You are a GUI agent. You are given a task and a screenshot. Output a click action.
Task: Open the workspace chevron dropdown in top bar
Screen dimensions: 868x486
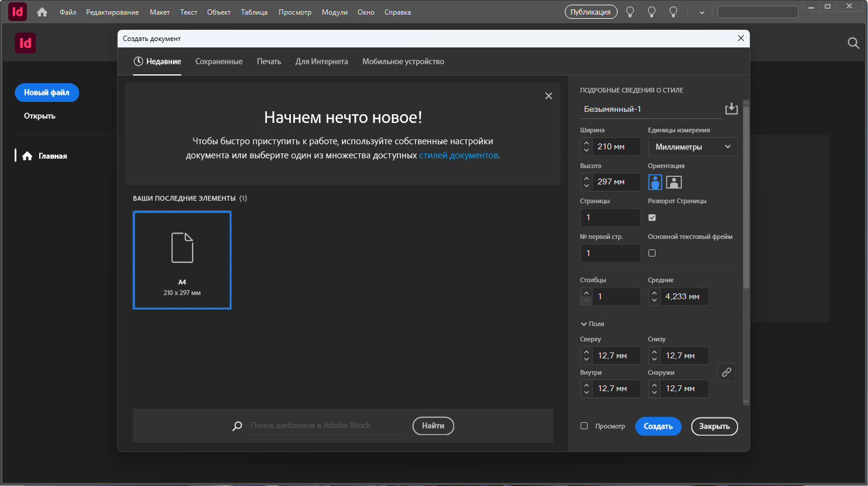coord(702,12)
